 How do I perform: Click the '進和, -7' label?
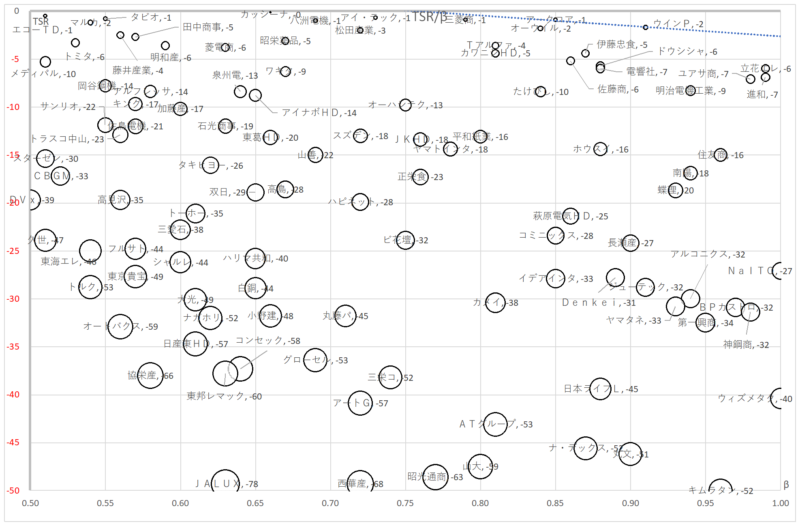pos(763,94)
